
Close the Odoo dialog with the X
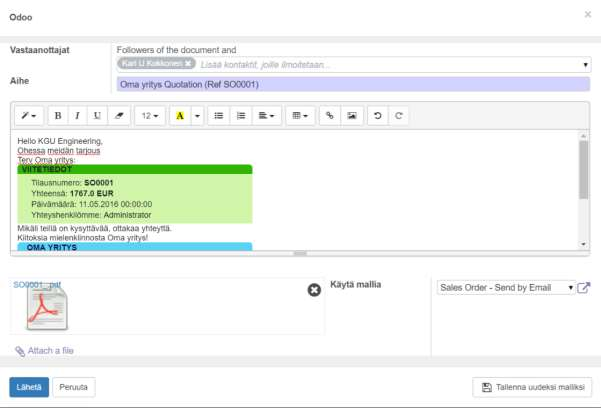pos(588,15)
